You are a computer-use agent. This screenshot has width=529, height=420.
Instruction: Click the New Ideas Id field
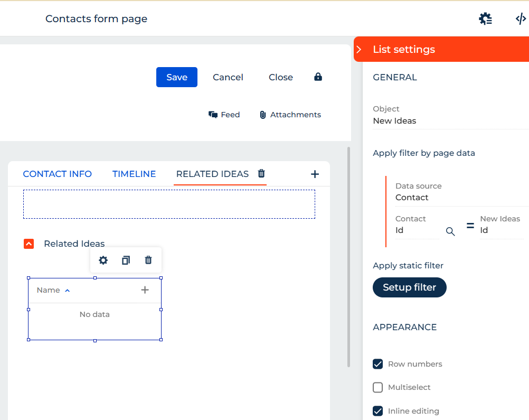(x=502, y=226)
